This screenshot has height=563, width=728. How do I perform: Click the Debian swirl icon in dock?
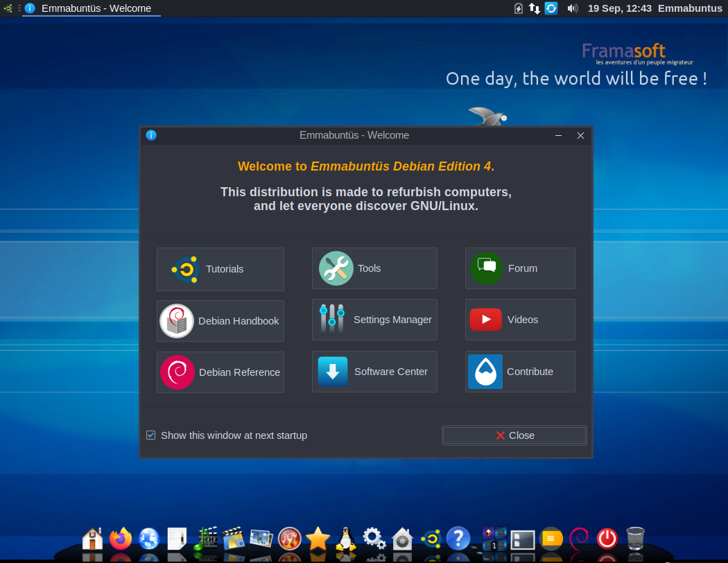tap(579, 539)
